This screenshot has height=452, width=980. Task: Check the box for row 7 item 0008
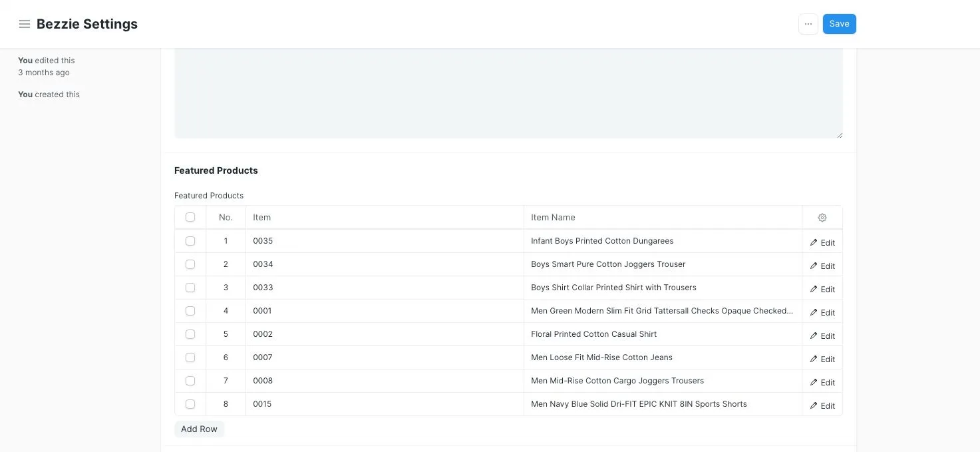tap(190, 381)
